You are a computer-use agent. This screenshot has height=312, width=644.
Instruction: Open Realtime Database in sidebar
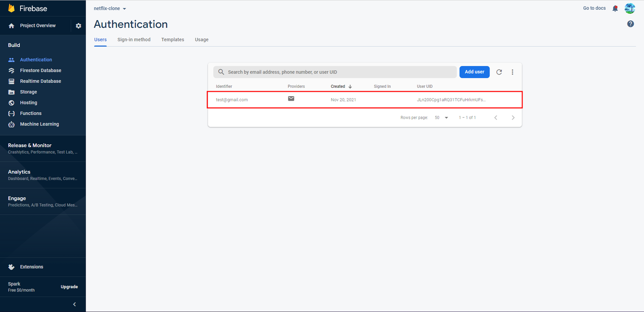point(41,81)
